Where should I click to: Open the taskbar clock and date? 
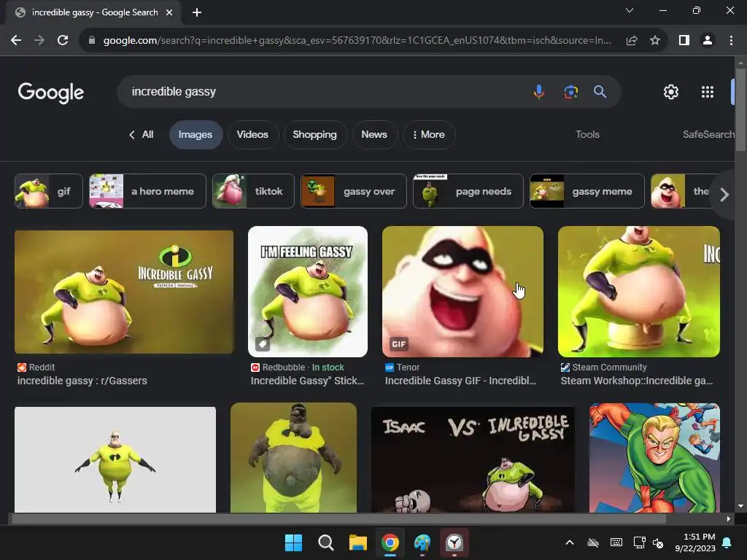(x=695, y=542)
